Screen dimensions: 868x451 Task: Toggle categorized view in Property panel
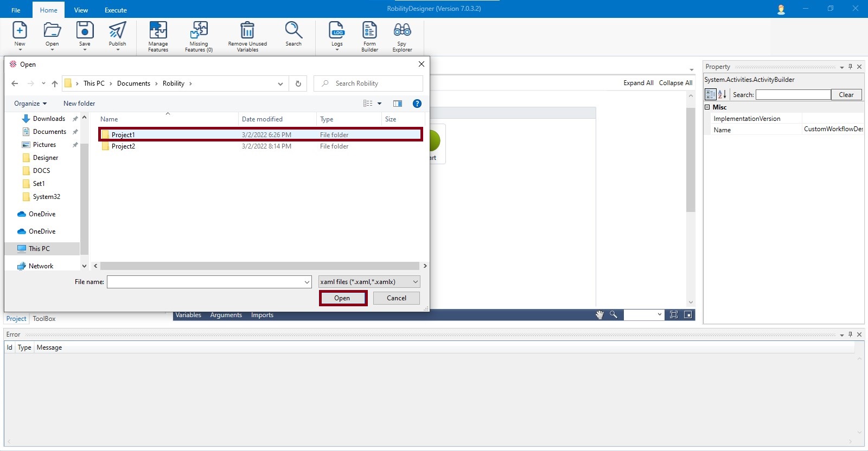[711, 94]
